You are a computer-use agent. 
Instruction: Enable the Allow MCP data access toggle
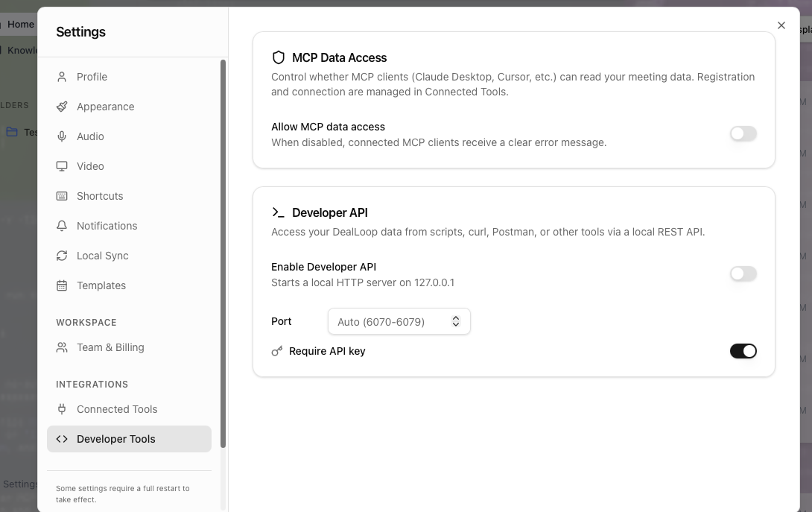click(x=743, y=133)
